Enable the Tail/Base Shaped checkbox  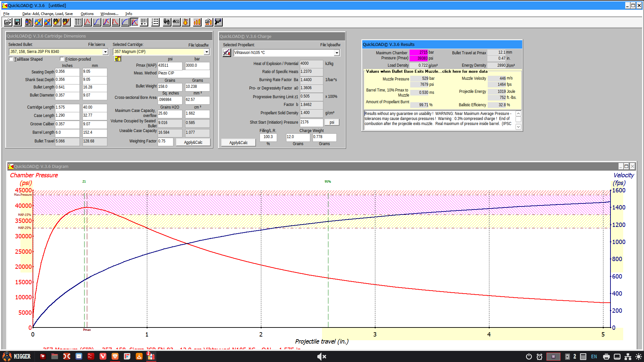click(11, 59)
